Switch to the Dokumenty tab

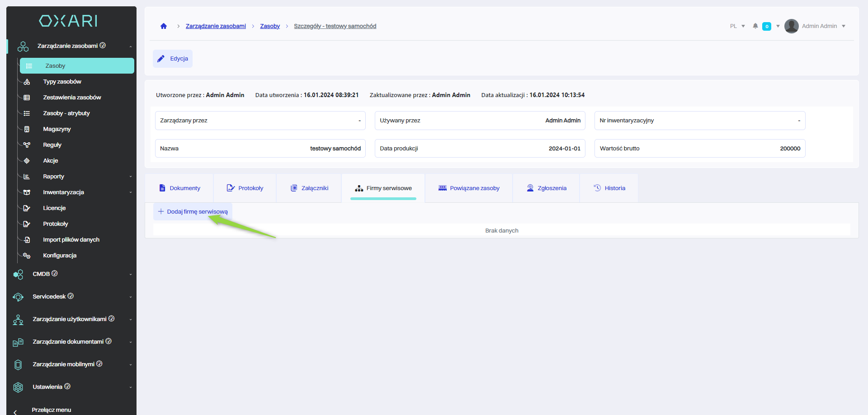click(x=179, y=188)
